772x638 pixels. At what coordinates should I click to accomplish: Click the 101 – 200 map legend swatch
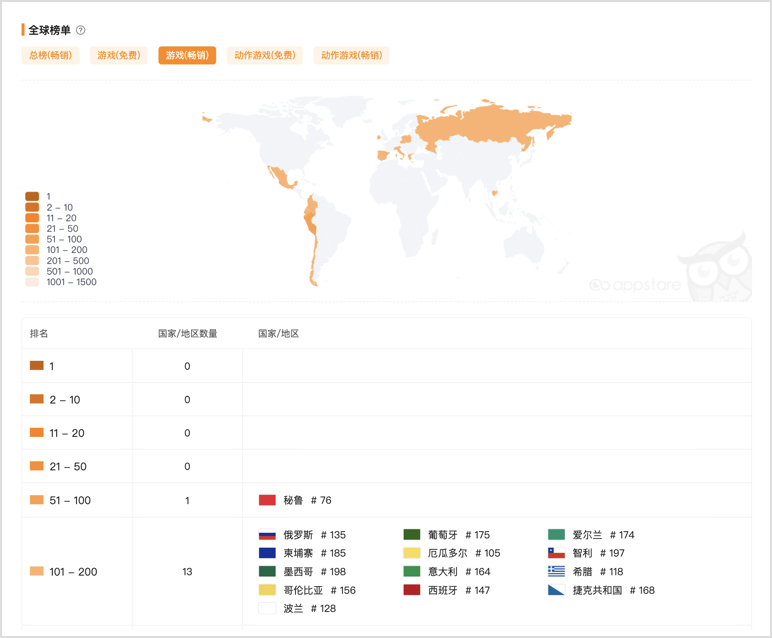[32, 250]
